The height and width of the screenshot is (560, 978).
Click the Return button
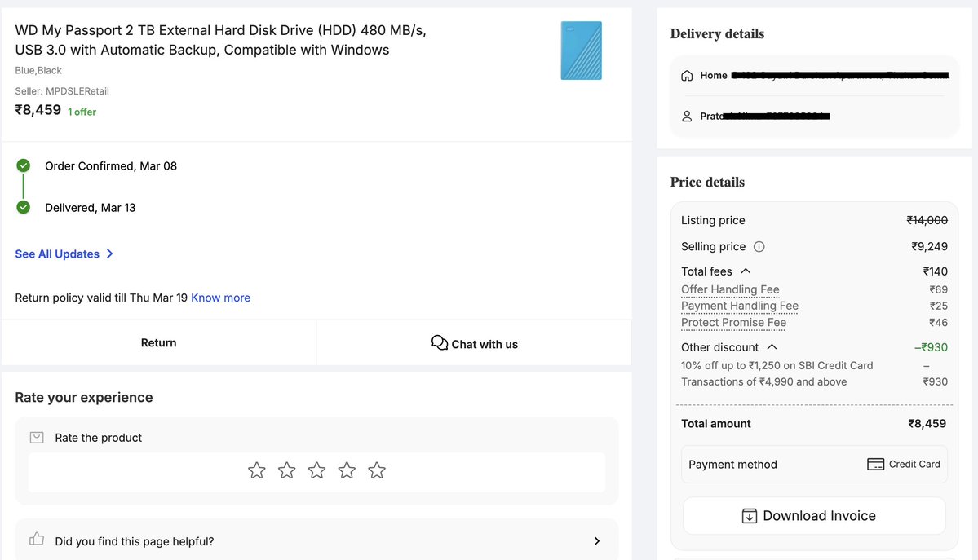(x=158, y=342)
